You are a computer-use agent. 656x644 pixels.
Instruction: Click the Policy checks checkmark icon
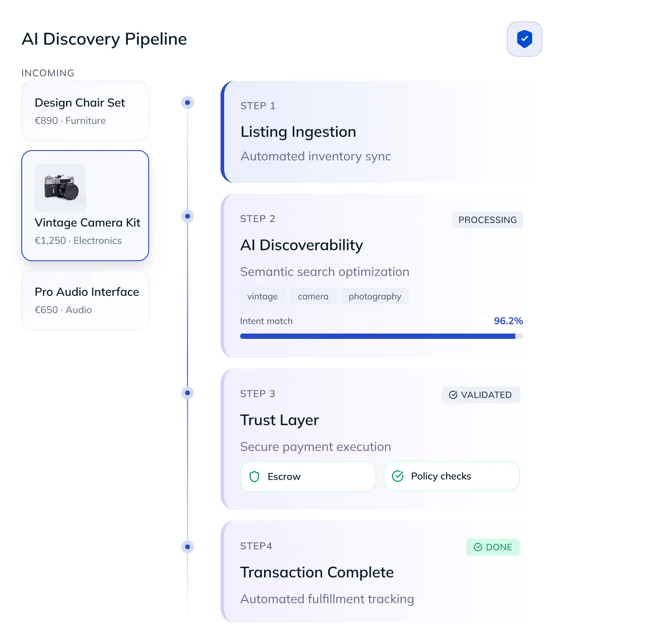398,476
